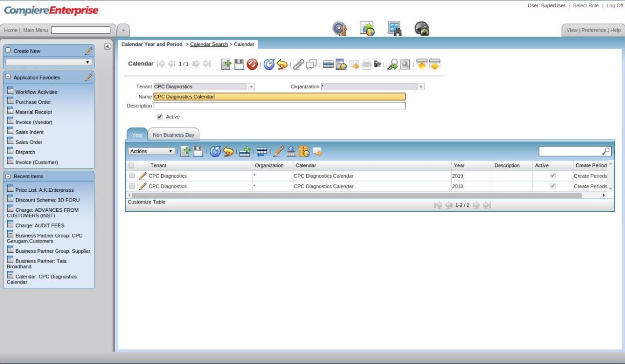Open the Tenant dropdown arrow
The image size is (625, 364).
[251, 87]
